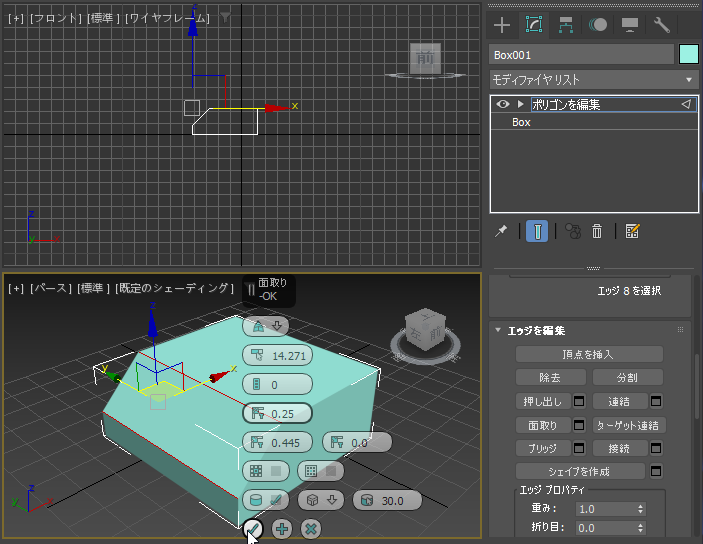
Task: Open the [フロント] view menu
Action: coord(56,18)
